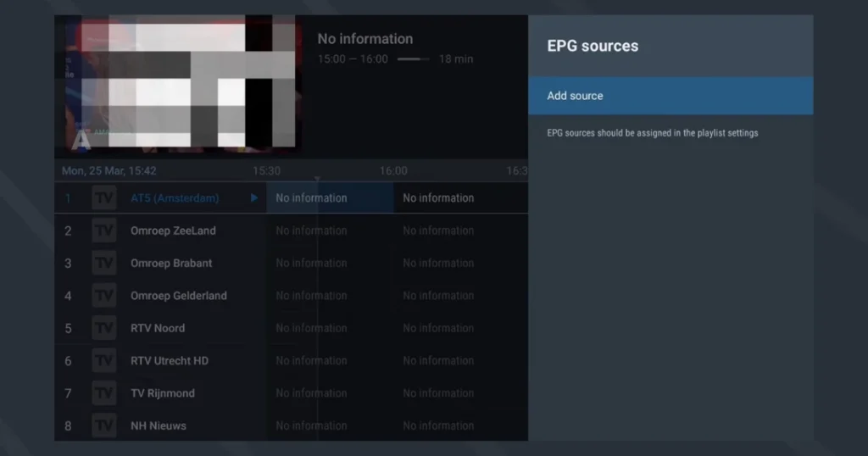Click the 15:30 time marker in timeline
Image resolution: width=868 pixels, height=456 pixels.
pos(266,171)
